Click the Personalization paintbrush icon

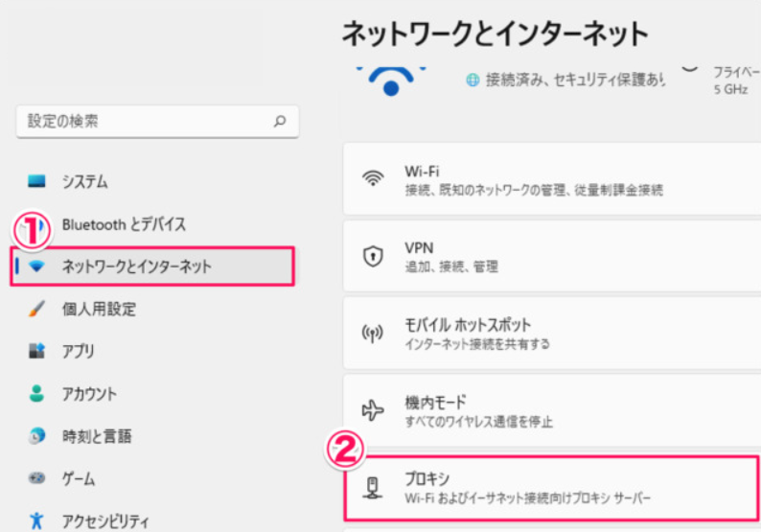point(37,309)
